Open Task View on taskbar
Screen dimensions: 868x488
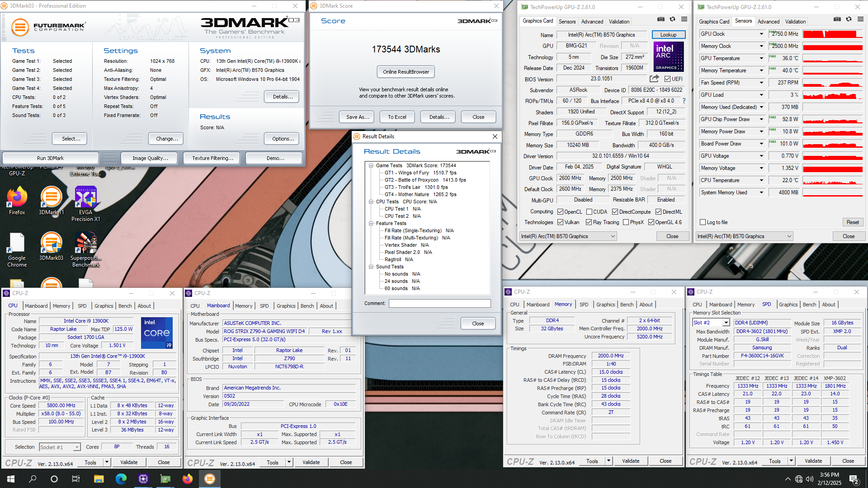pos(76,479)
